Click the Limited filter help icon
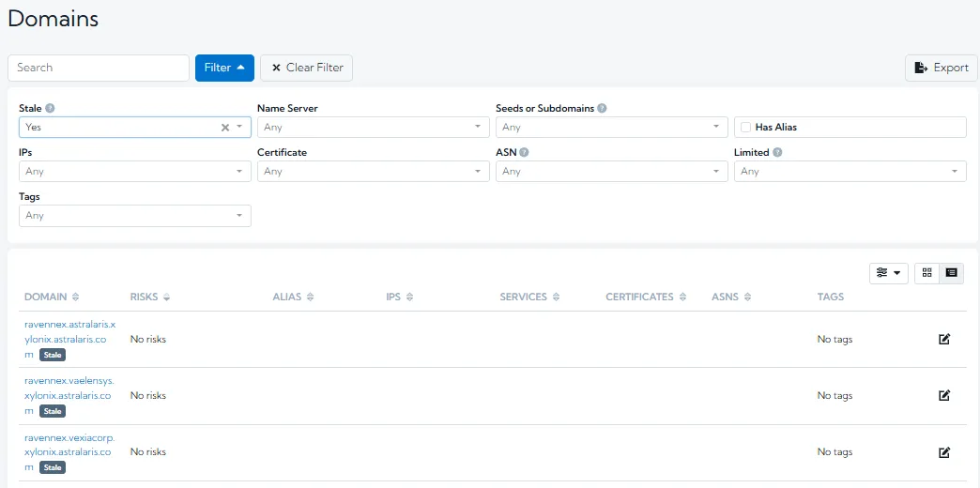Image resolution: width=980 pixels, height=488 pixels. [777, 152]
